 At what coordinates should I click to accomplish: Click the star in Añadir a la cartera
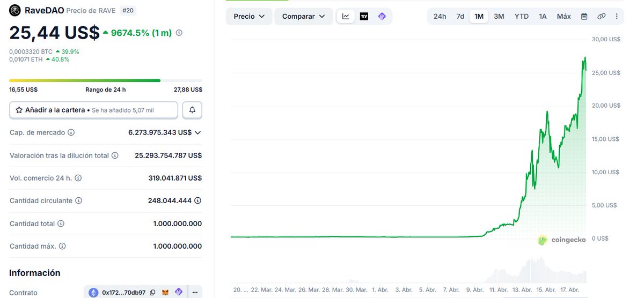(x=19, y=110)
